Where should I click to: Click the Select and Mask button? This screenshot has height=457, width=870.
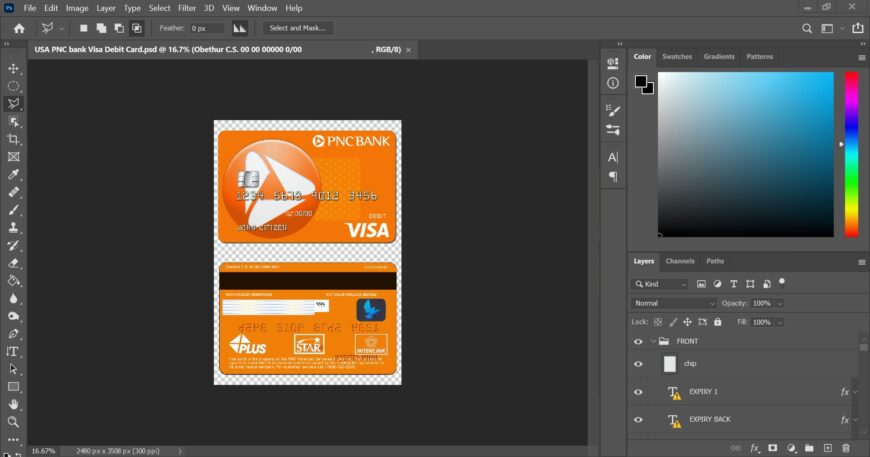(298, 28)
